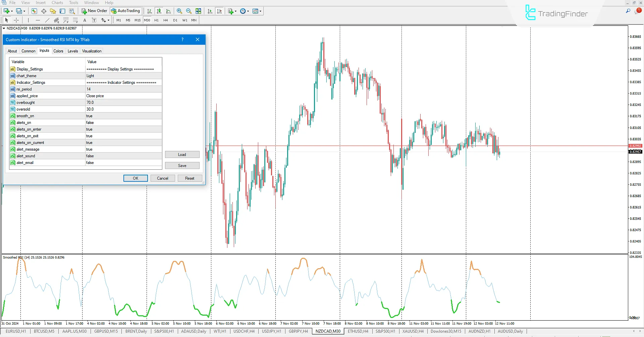Switch chart to candlestick display
Image resolution: width=644 pixels, height=337 pixels.
pyautogui.click(x=159, y=11)
